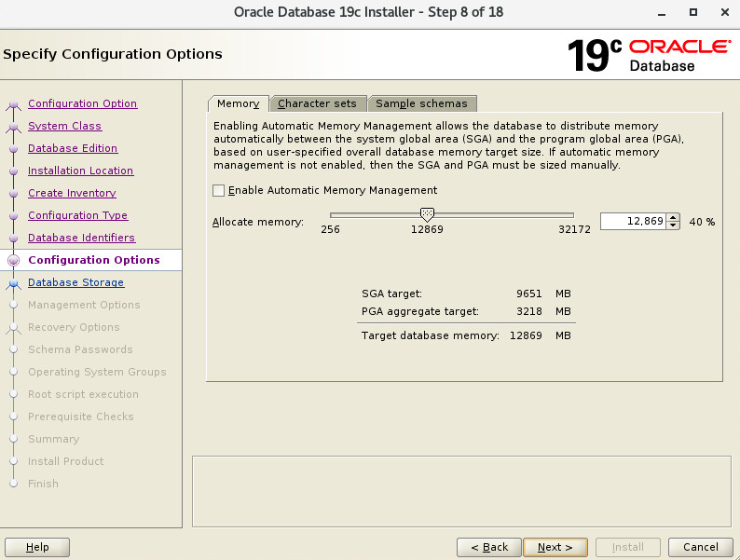The width and height of the screenshot is (740, 560).
Task: Decrease memory with the spinner down arrow
Action: click(674, 225)
